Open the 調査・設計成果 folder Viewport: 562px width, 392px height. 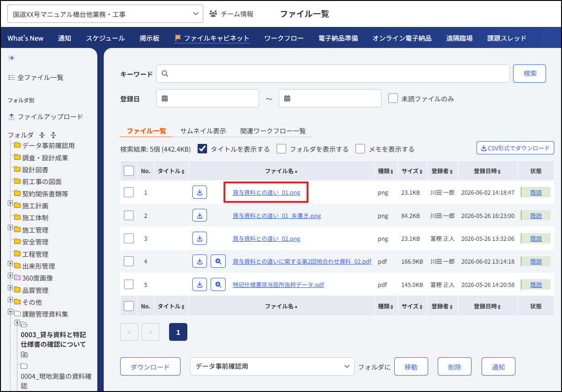coord(41,158)
